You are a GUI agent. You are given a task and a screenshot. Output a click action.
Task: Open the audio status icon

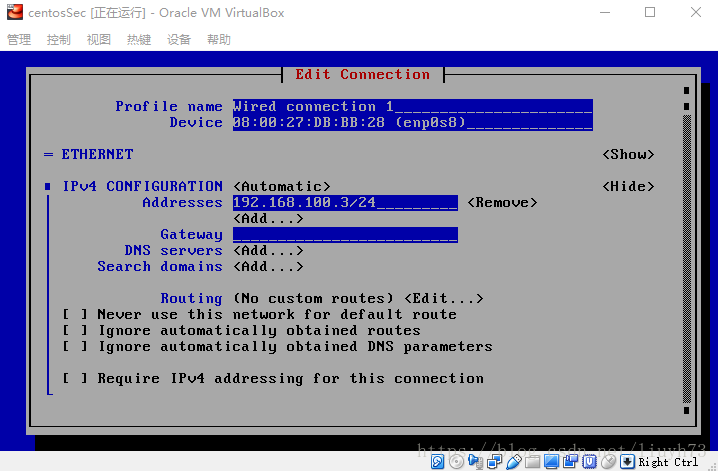tap(476, 462)
